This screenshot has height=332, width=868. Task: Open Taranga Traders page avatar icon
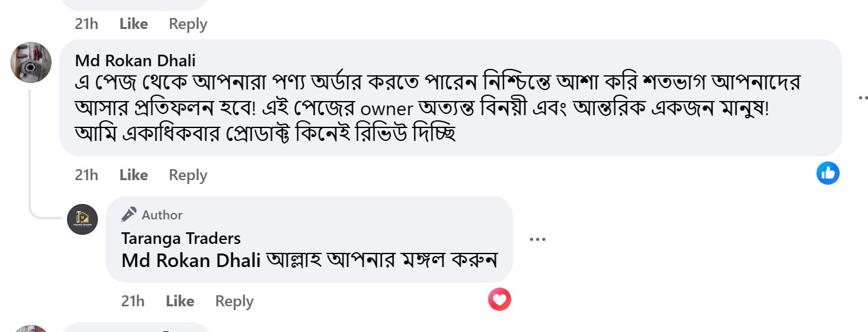pyautogui.click(x=82, y=219)
